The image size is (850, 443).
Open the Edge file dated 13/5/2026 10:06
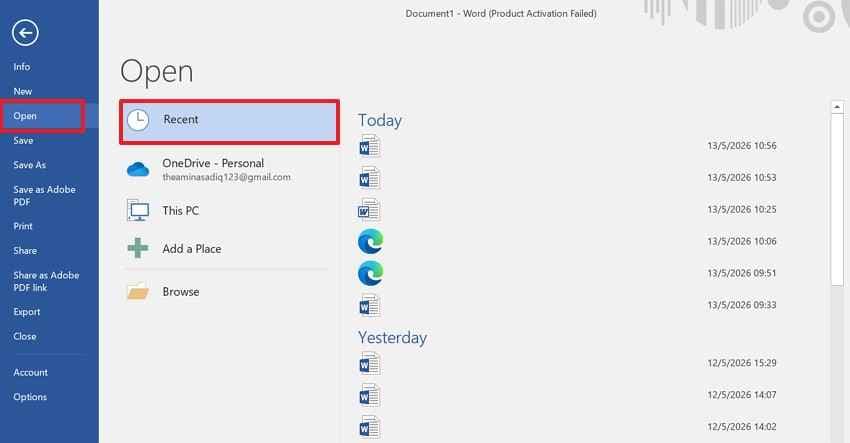point(370,241)
